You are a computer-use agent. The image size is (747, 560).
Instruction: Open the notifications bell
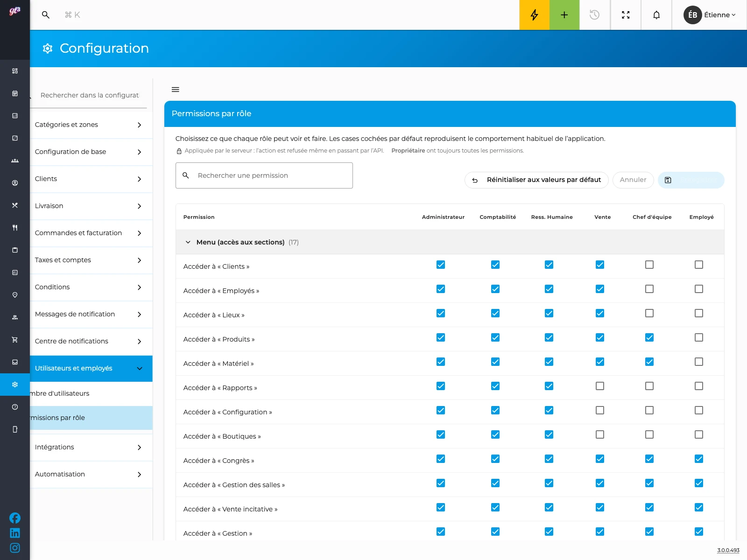click(x=656, y=15)
